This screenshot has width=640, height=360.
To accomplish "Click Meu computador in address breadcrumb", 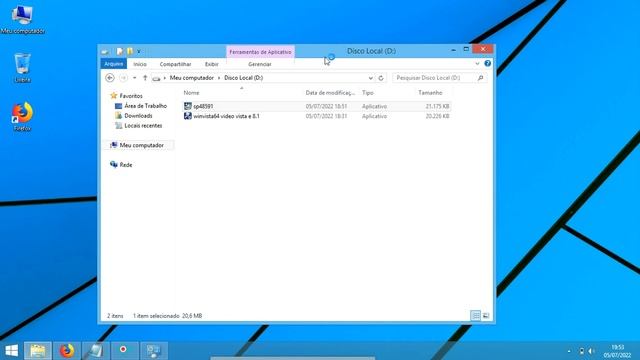I will tap(191, 78).
